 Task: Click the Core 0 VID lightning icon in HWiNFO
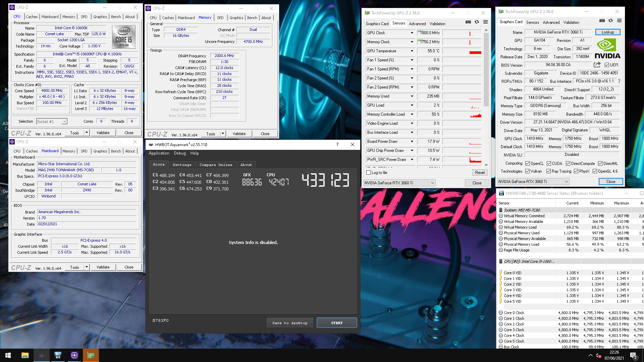pyautogui.click(x=500, y=273)
